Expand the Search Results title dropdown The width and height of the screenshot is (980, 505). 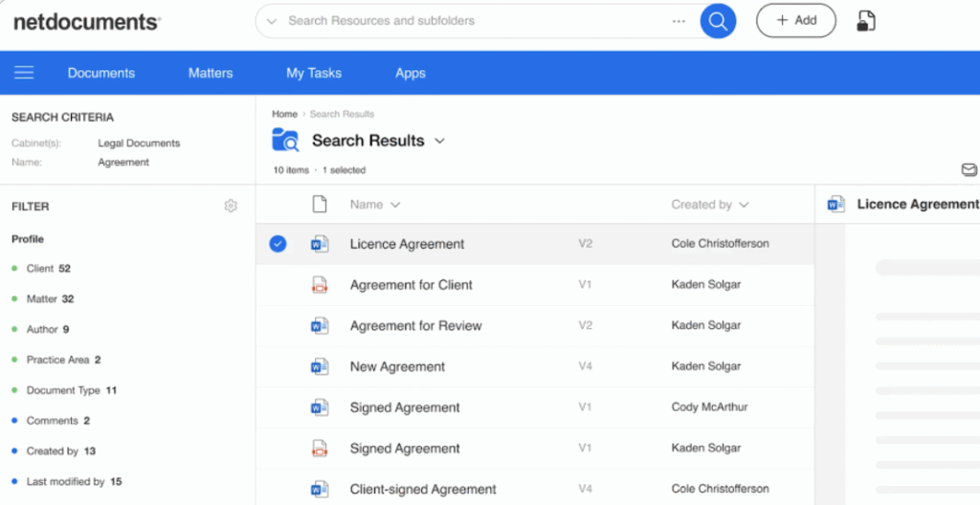(440, 141)
